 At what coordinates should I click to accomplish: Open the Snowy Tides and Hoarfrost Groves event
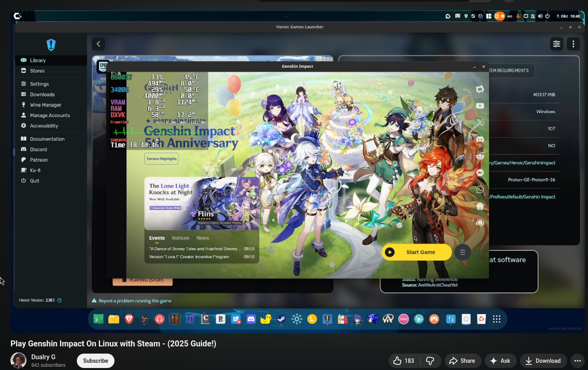(x=202, y=249)
